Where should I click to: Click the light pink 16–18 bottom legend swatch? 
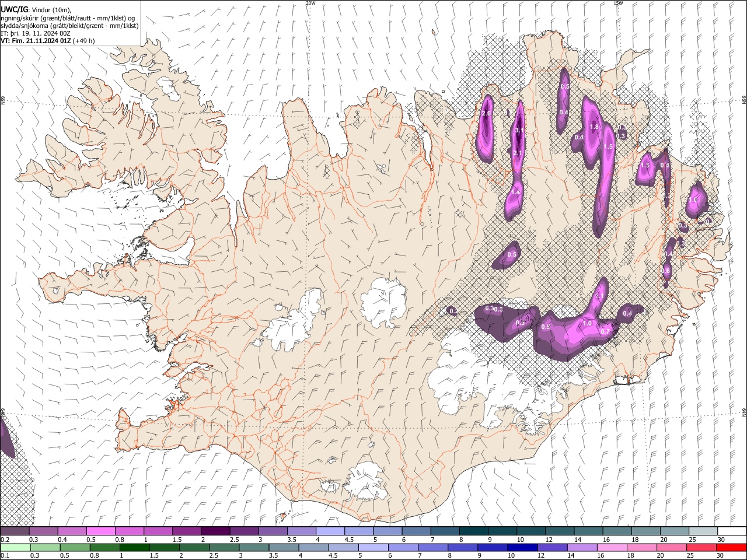[612, 547]
